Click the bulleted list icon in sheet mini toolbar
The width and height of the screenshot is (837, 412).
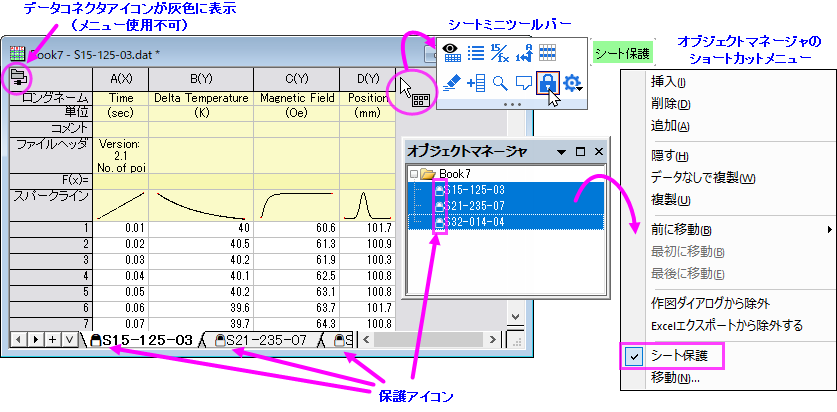[x=476, y=52]
